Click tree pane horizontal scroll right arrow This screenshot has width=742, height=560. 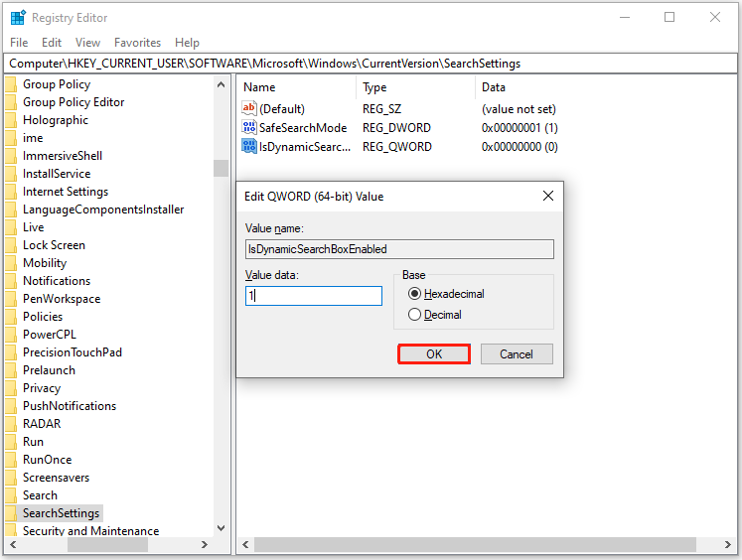[205, 544]
